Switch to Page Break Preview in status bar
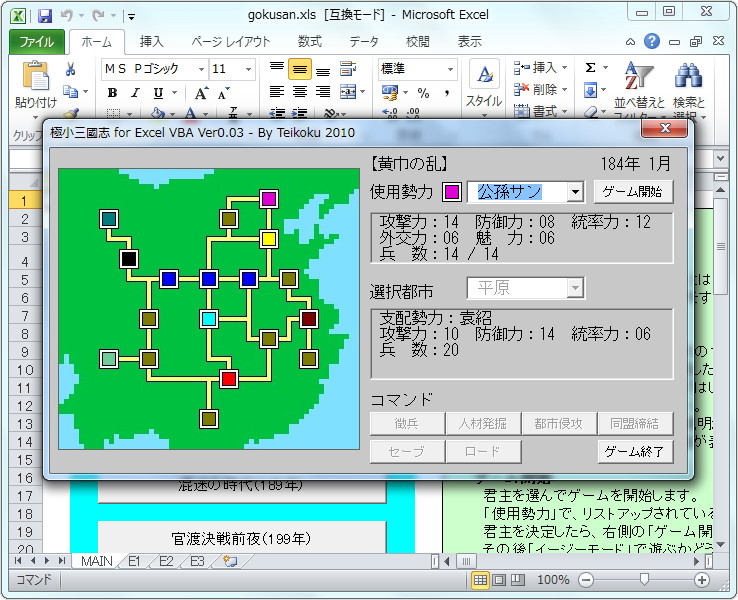Image resolution: width=738 pixels, height=600 pixels. [518, 580]
